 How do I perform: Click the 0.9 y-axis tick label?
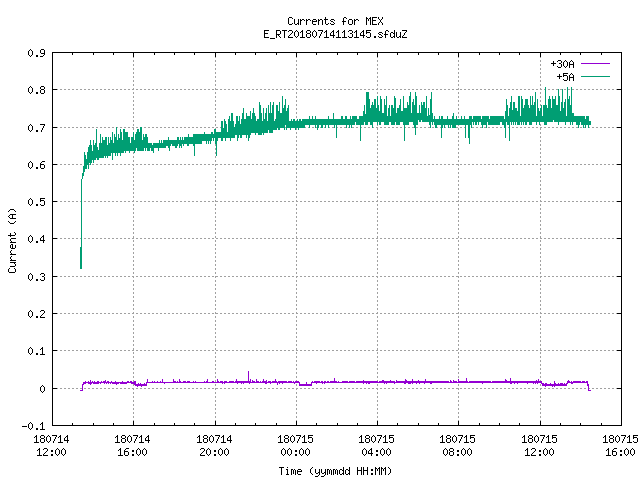click(x=36, y=53)
